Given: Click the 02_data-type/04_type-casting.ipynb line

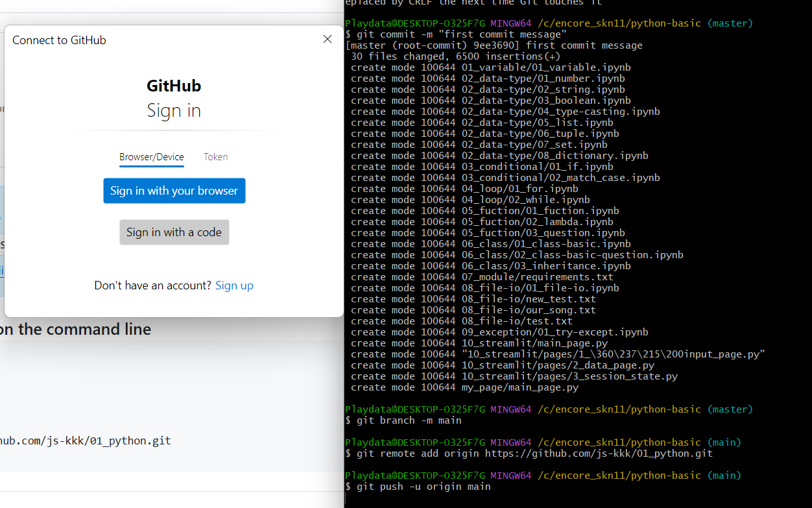Looking at the screenshot, I should tap(506, 112).
